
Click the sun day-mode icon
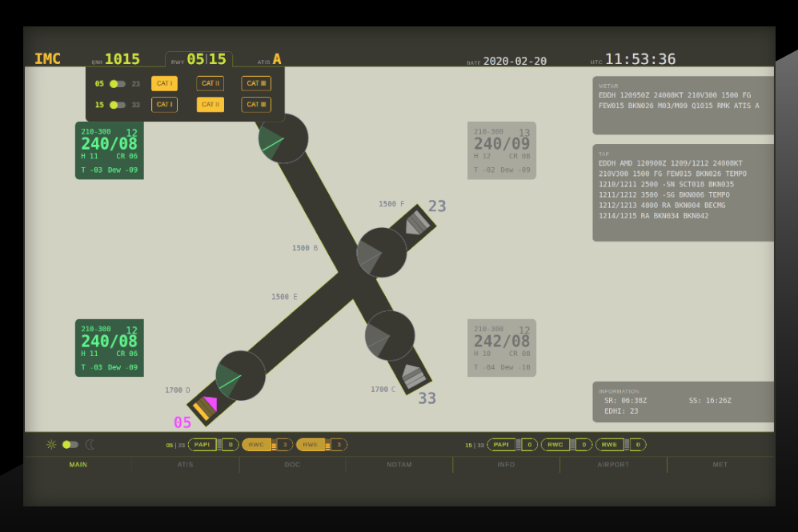(x=51, y=445)
